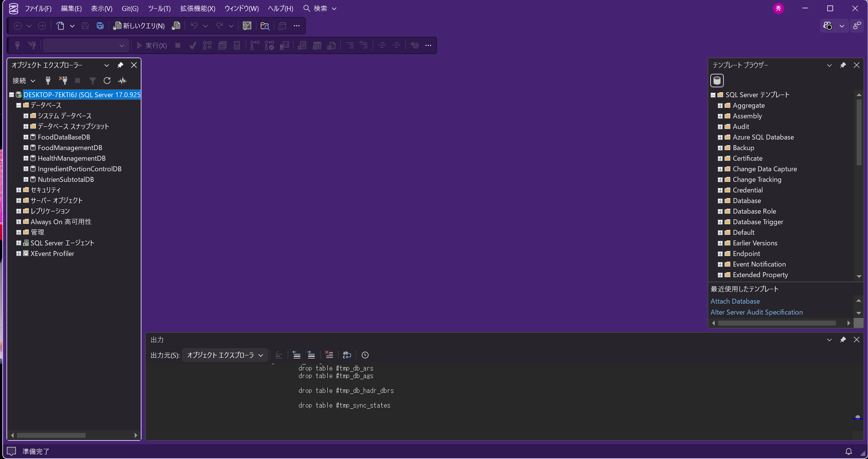Open the output source (出力元) dropdown
The width and height of the screenshot is (868, 459).
pos(225,355)
